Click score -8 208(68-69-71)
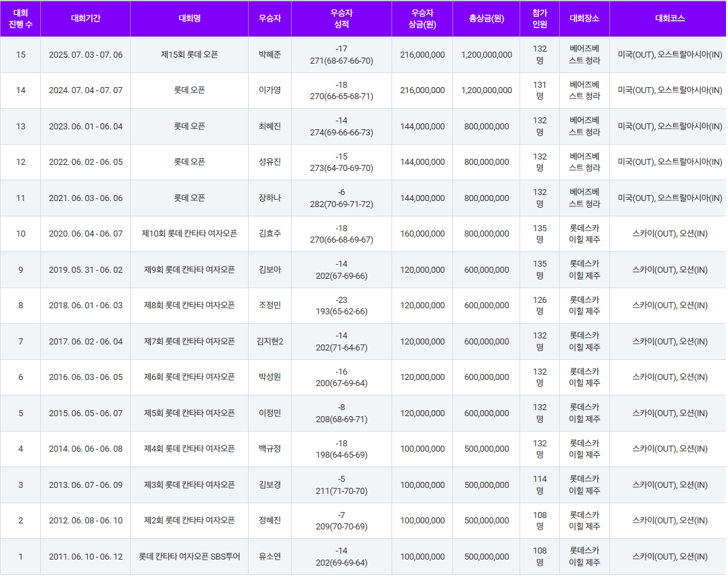Viewport: 728px width, 577px height. pyautogui.click(x=342, y=413)
